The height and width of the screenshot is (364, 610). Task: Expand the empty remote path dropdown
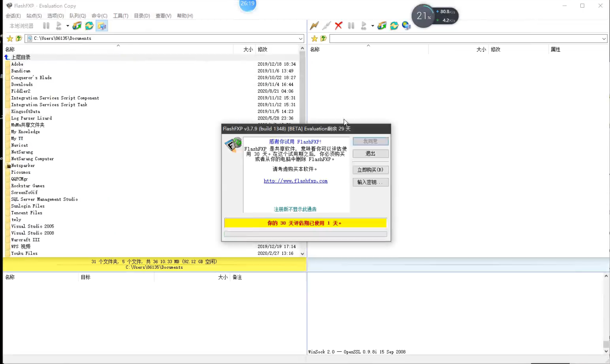click(604, 39)
